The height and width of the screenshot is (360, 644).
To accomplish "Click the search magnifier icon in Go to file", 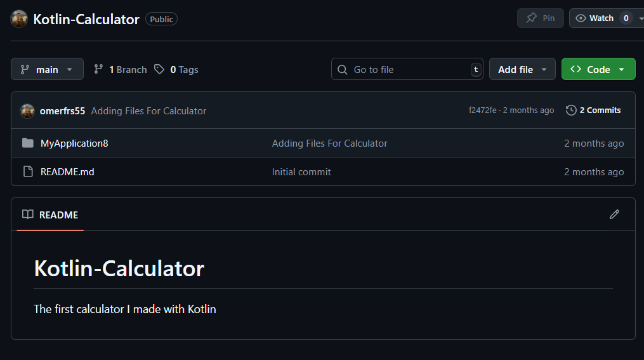I will coord(343,69).
